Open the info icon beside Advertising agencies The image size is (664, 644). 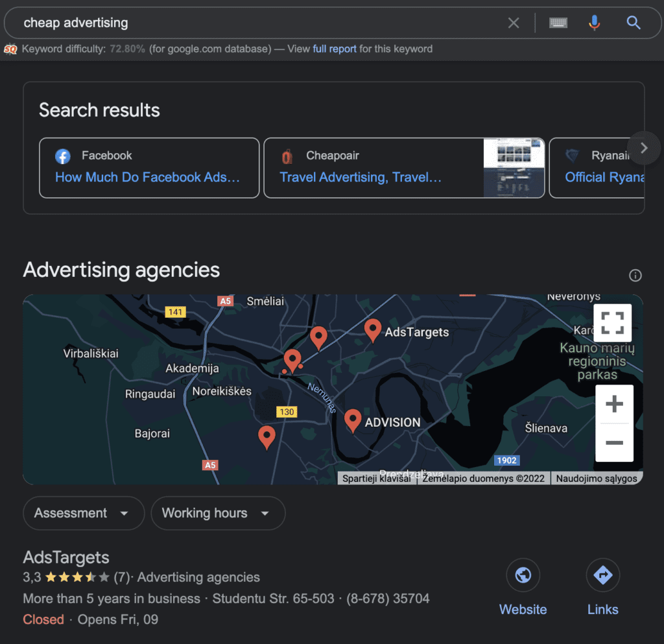pyautogui.click(x=635, y=276)
